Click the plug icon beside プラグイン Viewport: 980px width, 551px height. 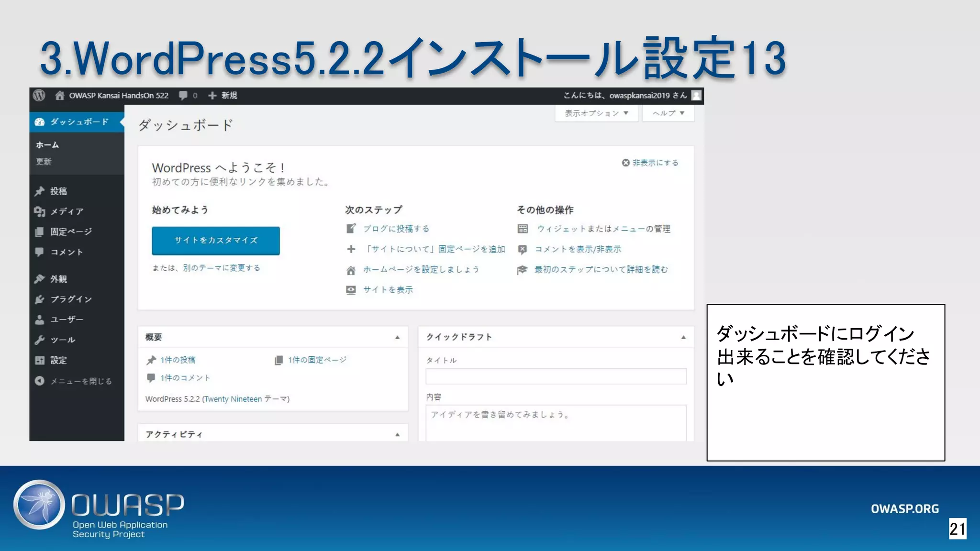(40, 299)
